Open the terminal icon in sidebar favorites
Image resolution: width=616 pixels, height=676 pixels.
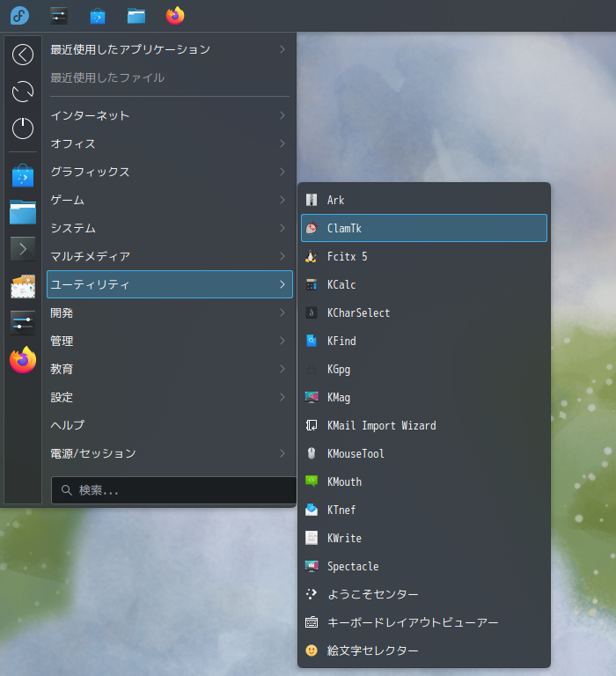click(23, 249)
